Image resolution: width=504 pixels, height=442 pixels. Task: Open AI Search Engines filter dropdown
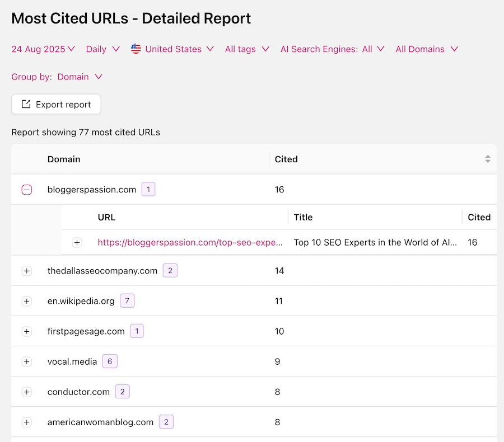332,49
